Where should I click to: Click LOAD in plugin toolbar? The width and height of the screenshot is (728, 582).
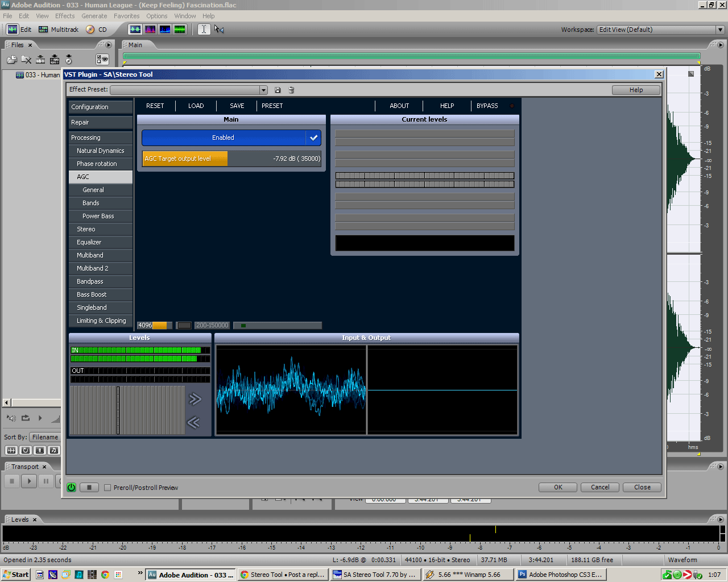(196, 106)
